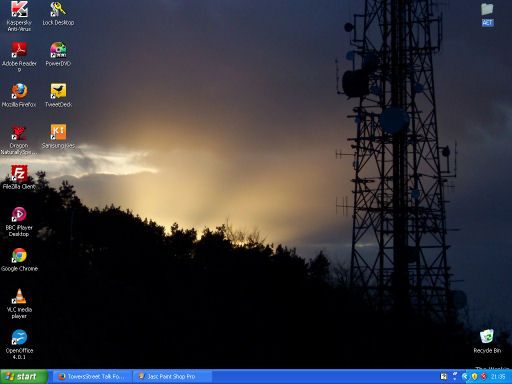Expand hidden system tray icons arrow
The height and width of the screenshot is (384, 512).
tap(465, 377)
